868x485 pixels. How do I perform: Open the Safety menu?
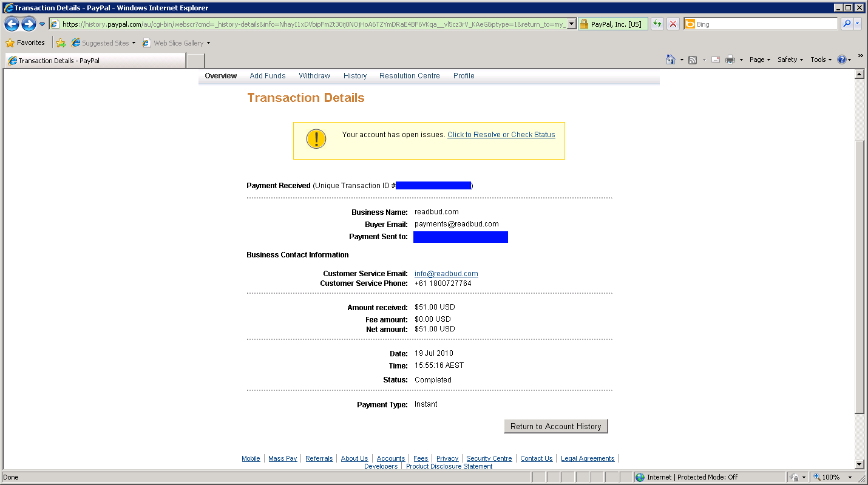(x=790, y=59)
